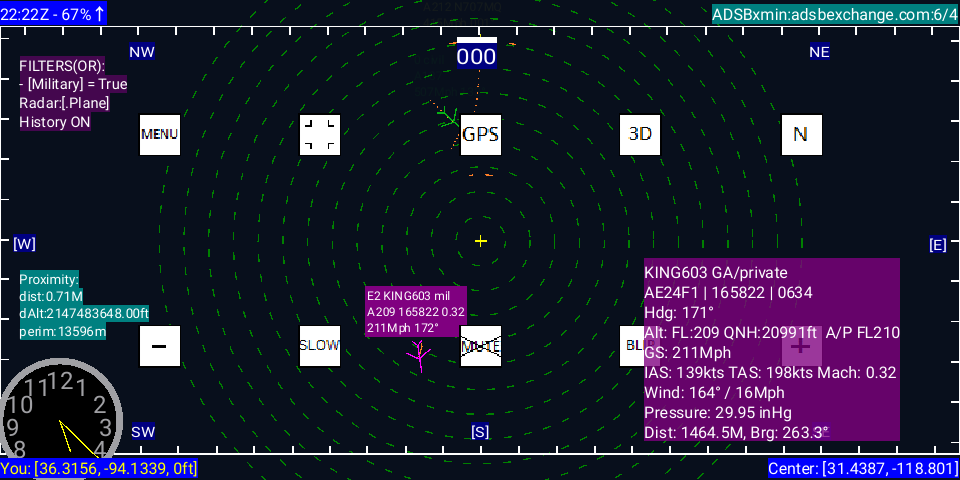Select the ADSBxmin:adsbexchange.com data source label
Screen dimensions: 960x480
click(833, 14)
